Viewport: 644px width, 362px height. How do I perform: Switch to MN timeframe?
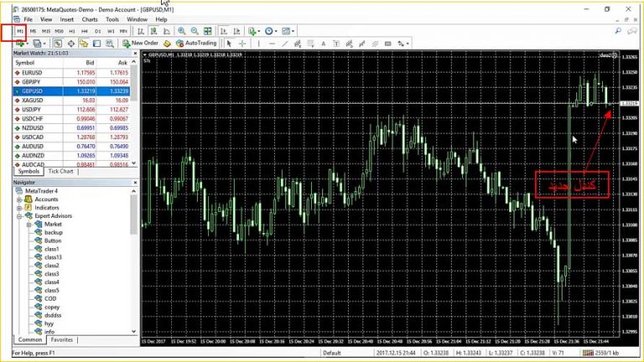(123, 31)
